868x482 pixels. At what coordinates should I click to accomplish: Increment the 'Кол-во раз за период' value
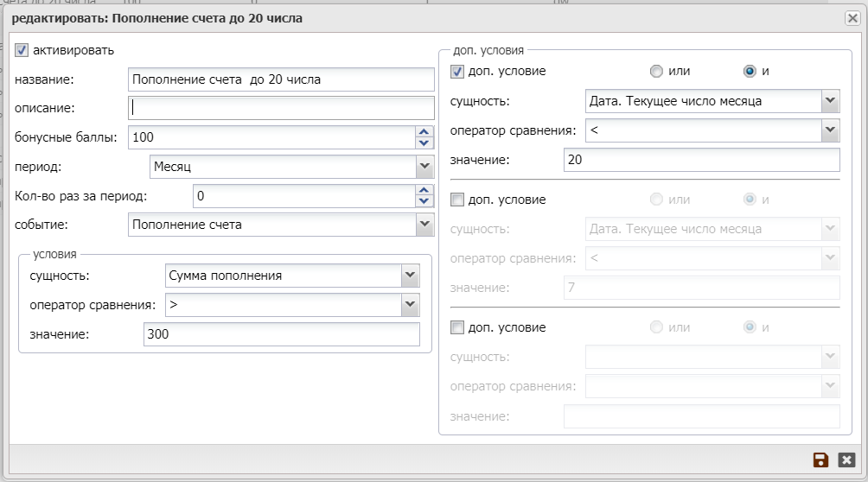(424, 191)
